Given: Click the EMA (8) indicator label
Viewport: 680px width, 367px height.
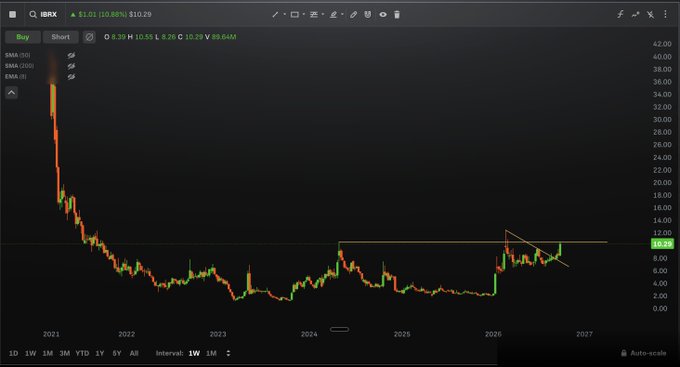Looking at the screenshot, I should coord(16,76).
